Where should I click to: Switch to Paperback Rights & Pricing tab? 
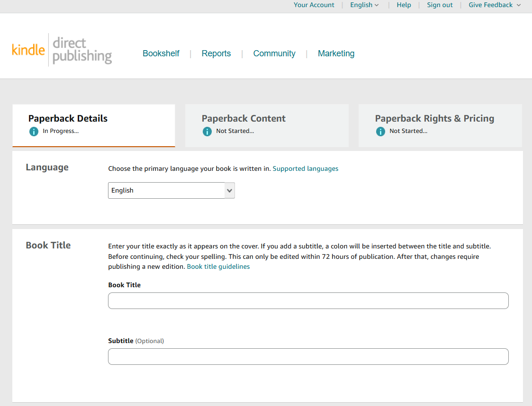tap(440, 125)
